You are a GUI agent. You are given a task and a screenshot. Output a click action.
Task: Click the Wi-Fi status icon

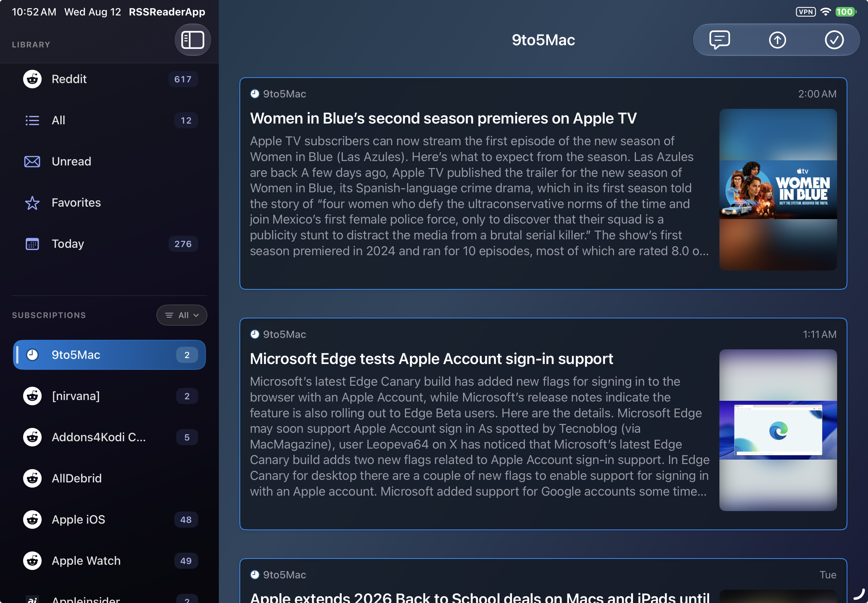826,12
